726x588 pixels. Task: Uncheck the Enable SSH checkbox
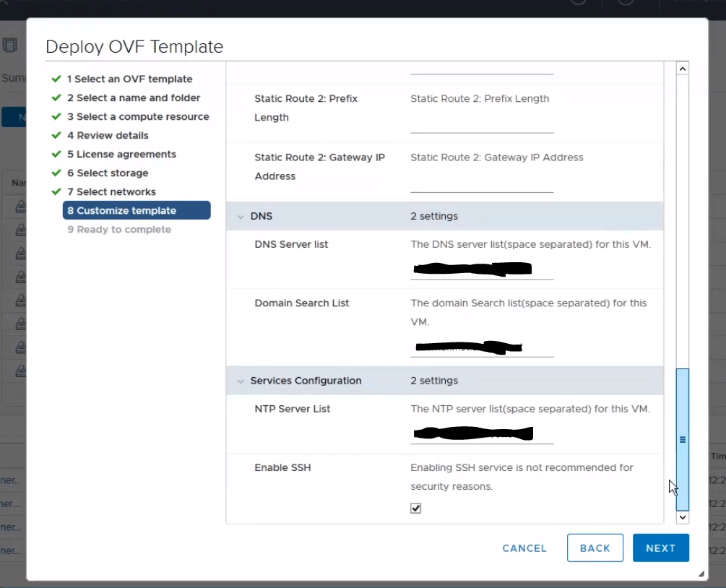415,509
